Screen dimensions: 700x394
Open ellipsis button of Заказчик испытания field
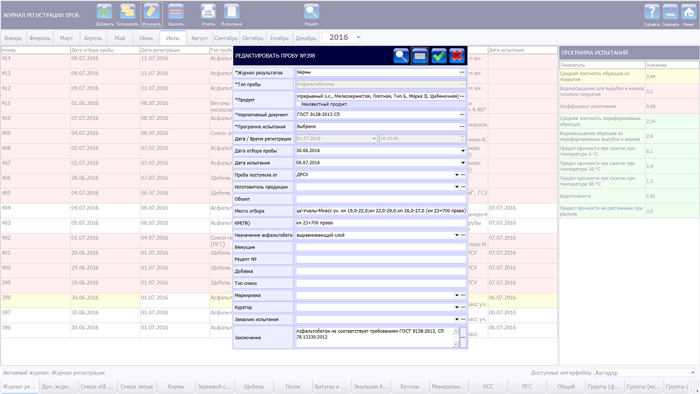[x=463, y=319]
